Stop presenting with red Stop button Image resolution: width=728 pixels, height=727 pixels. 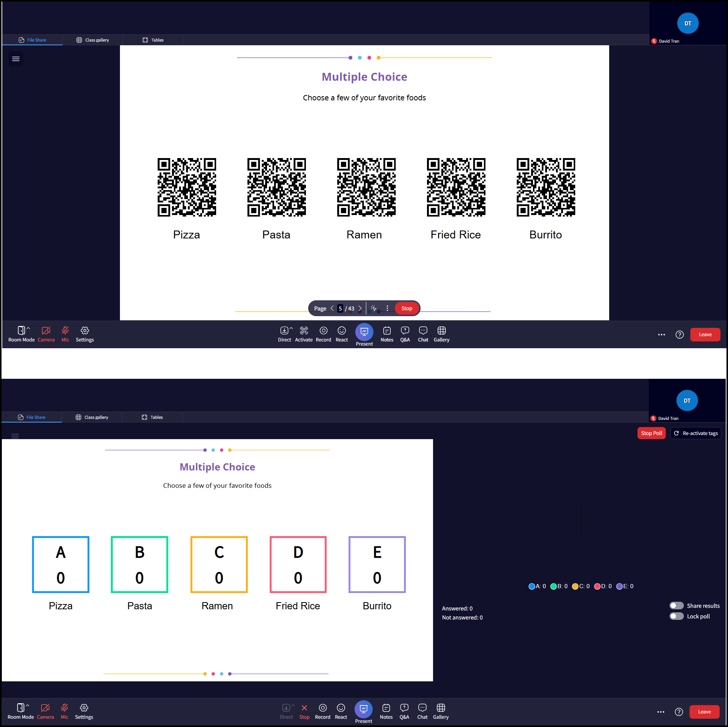click(407, 308)
